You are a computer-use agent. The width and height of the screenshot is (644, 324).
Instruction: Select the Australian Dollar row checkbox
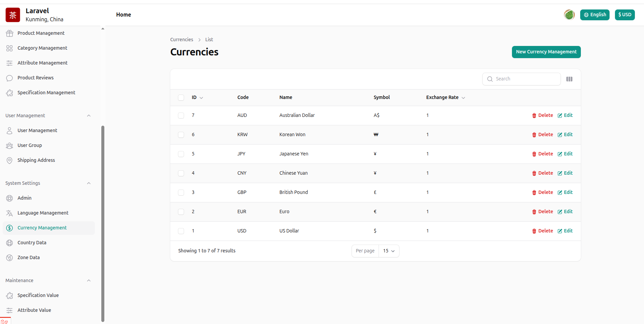(181, 116)
